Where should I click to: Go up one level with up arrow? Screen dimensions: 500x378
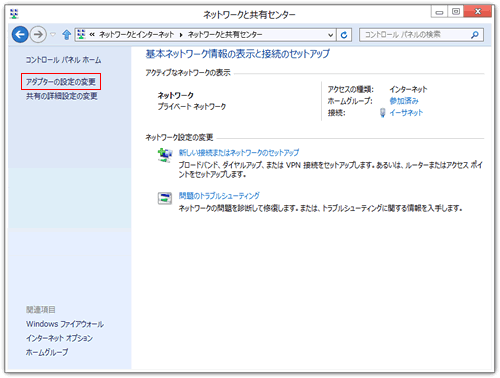67,35
